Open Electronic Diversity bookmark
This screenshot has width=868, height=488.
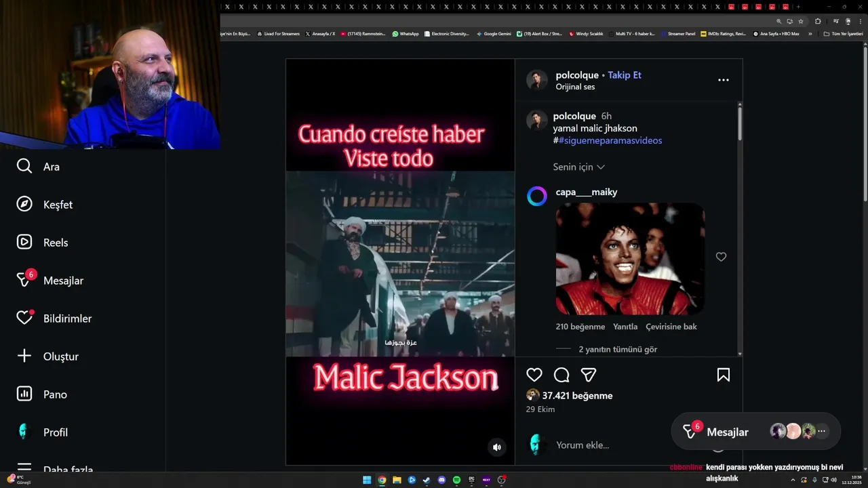tap(447, 34)
